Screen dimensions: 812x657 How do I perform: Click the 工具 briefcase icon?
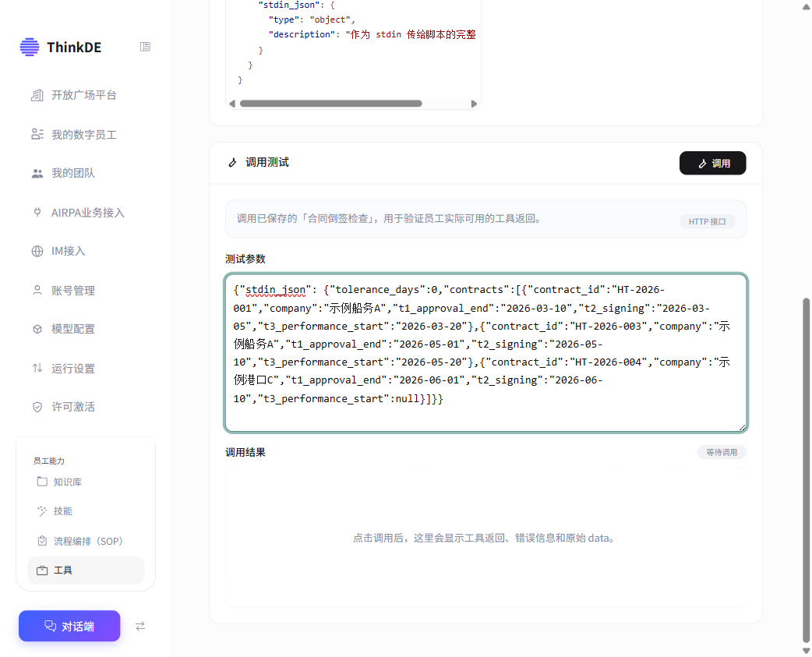click(x=42, y=570)
